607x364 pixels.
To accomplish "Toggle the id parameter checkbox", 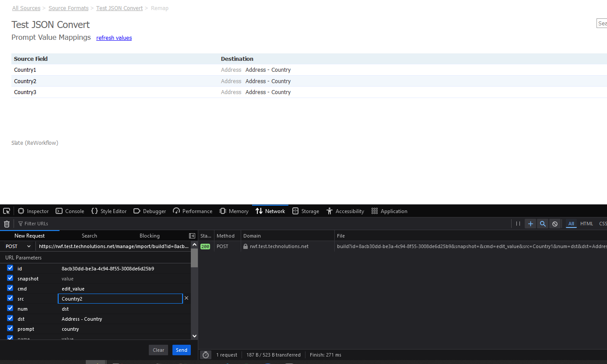I will pyautogui.click(x=10, y=268).
